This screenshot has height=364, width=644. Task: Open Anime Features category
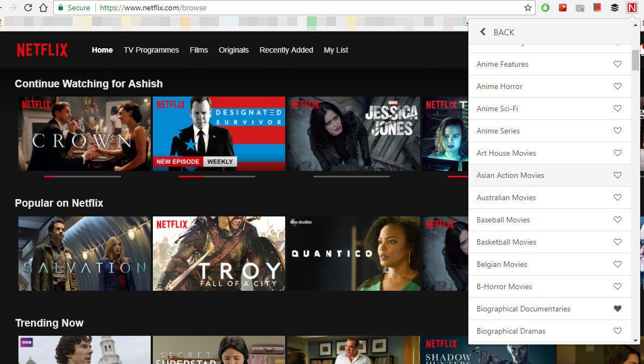(503, 64)
